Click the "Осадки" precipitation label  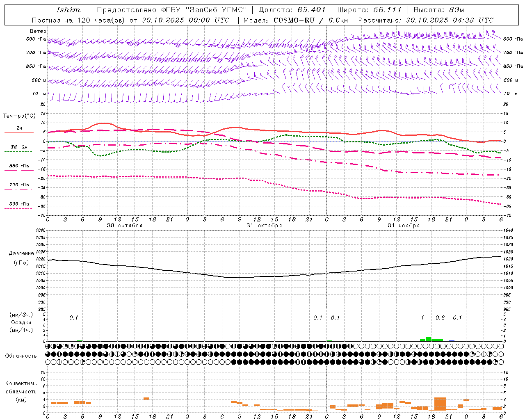point(21,322)
